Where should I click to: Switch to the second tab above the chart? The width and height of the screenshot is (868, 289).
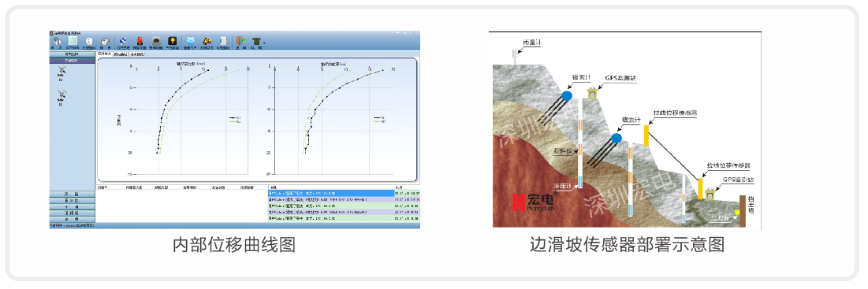pyautogui.click(x=120, y=54)
